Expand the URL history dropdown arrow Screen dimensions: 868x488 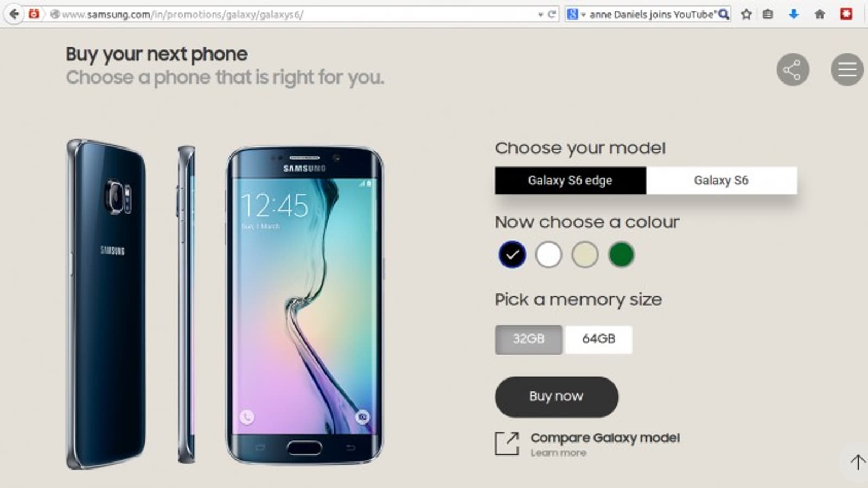(540, 15)
